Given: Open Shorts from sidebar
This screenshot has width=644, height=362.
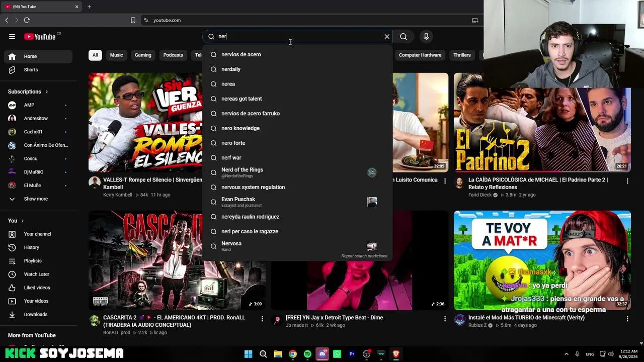Looking at the screenshot, I should point(38,70).
